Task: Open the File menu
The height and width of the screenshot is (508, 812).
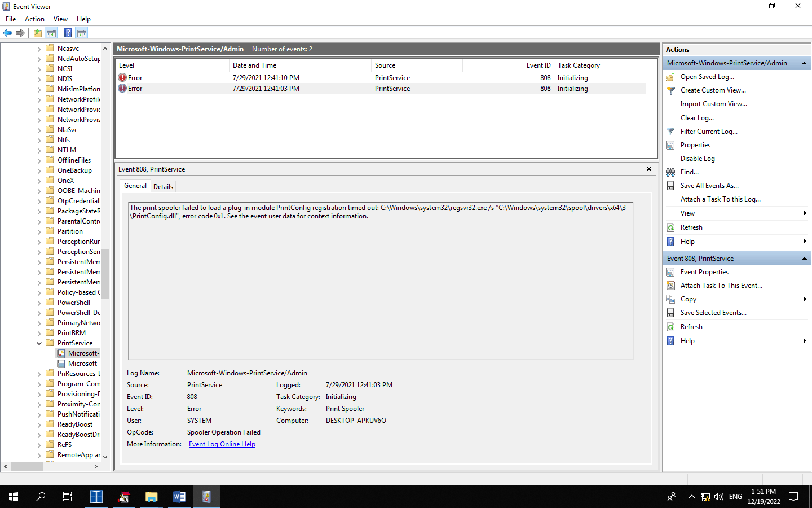Action: point(11,19)
